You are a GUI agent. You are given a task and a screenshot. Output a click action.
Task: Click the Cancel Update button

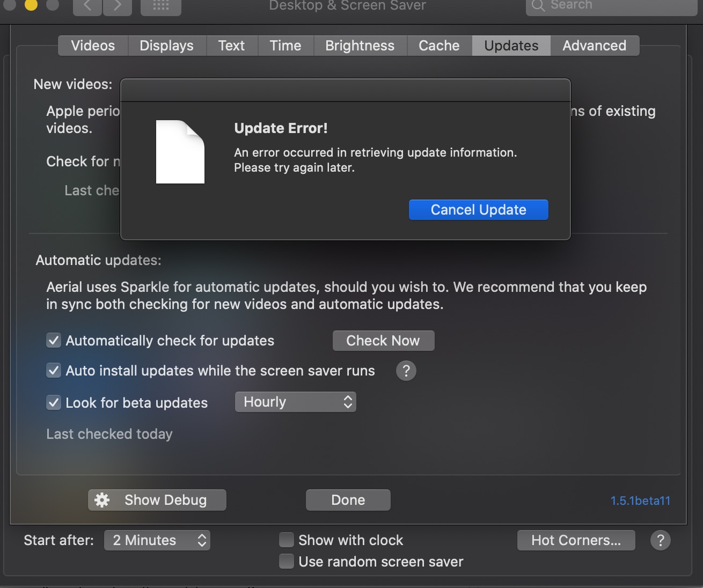tap(479, 210)
